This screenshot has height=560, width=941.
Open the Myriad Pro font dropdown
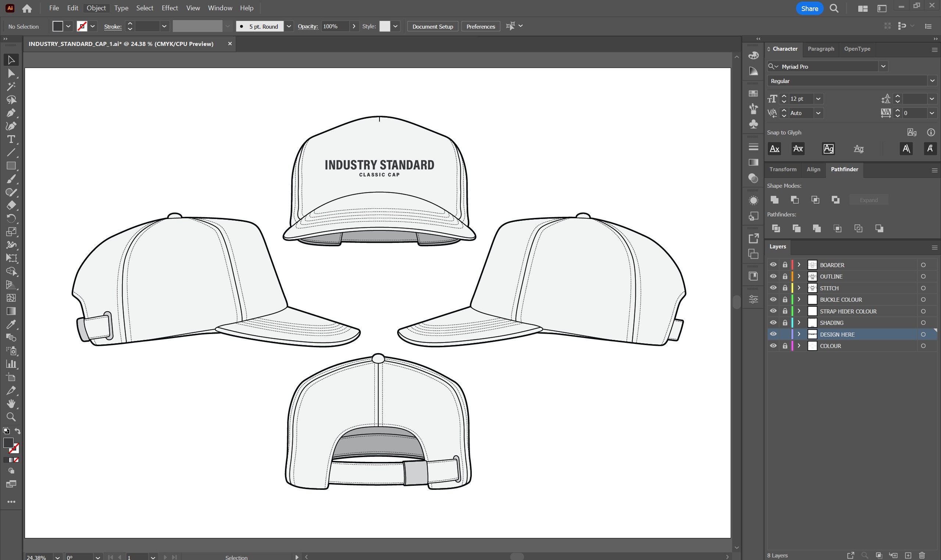tap(884, 67)
